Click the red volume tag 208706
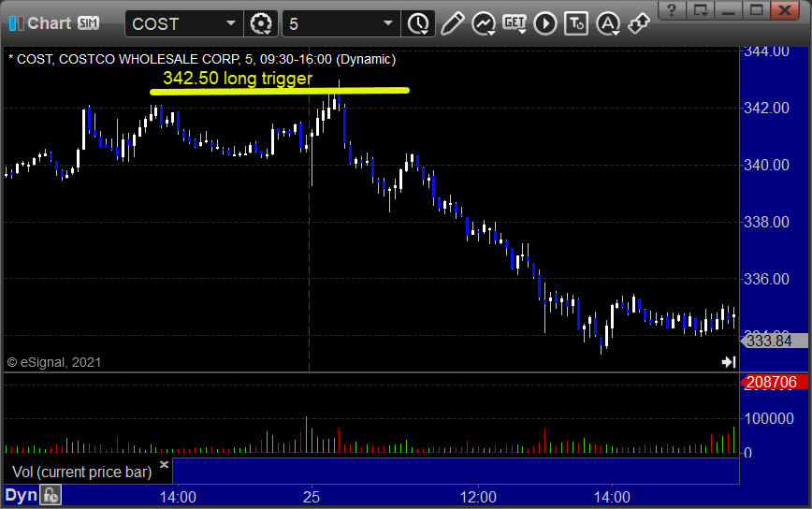Viewport: 812px width, 509px height. [775, 382]
